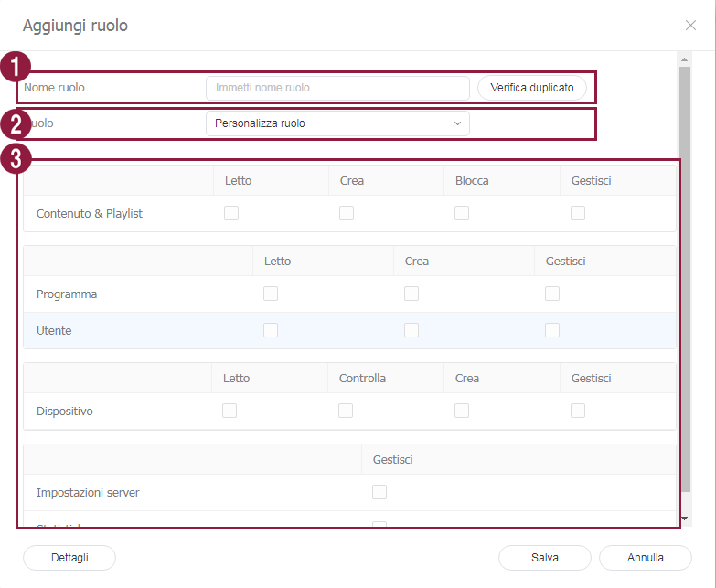Enable Gestisci permission for Programma
The image size is (716, 588).
552,294
